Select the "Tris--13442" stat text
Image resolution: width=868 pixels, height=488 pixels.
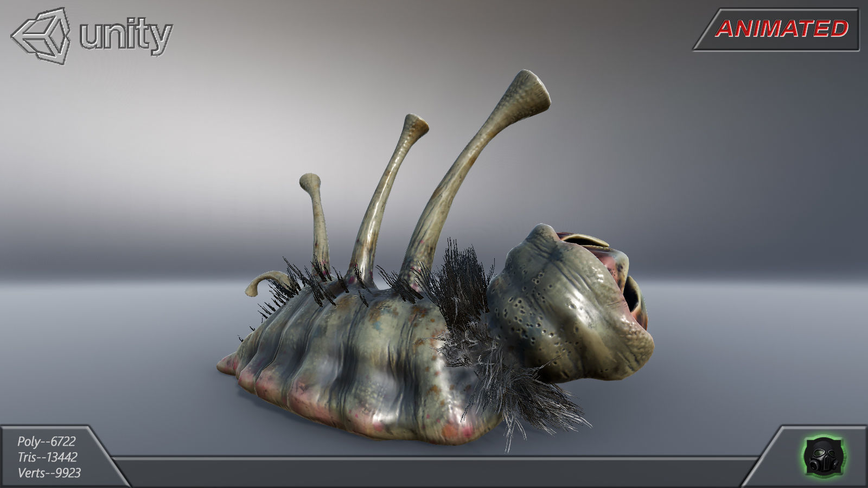[x=47, y=457]
